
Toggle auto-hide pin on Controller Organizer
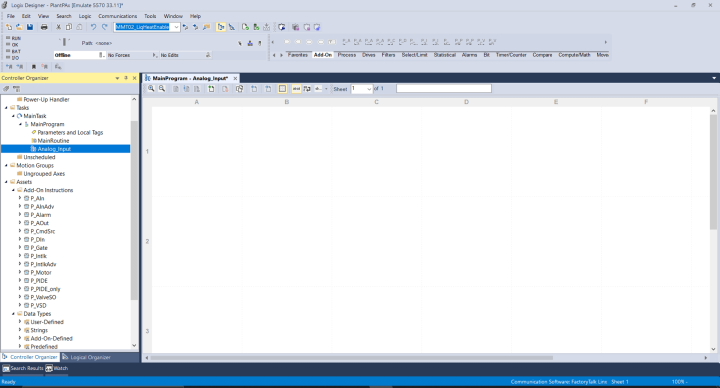click(x=126, y=78)
